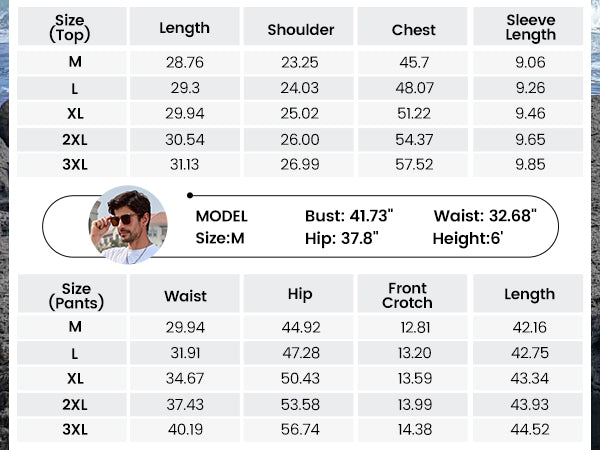Click the hip value 50.43
Image resolution: width=600 pixels, height=450 pixels.
click(300, 376)
